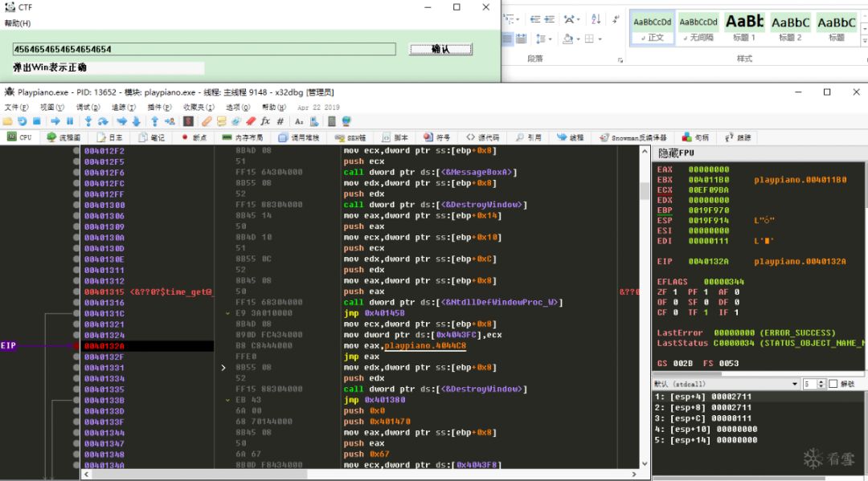
Task: Expand Word shading color dropdown arrow
Action: tap(578, 39)
